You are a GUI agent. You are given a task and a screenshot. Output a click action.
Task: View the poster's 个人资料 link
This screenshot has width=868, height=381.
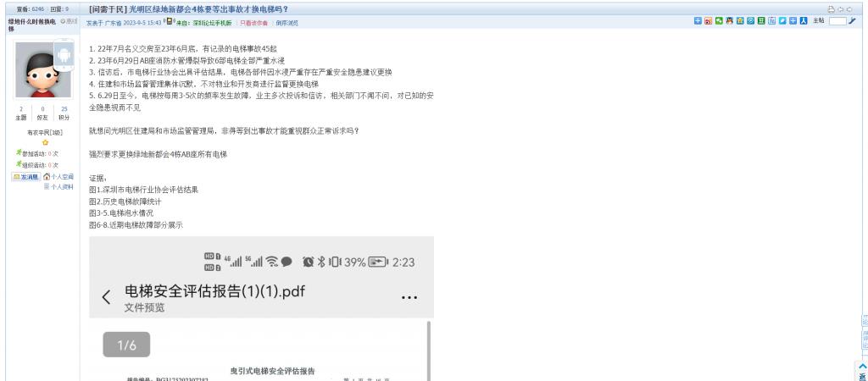click(x=58, y=187)
